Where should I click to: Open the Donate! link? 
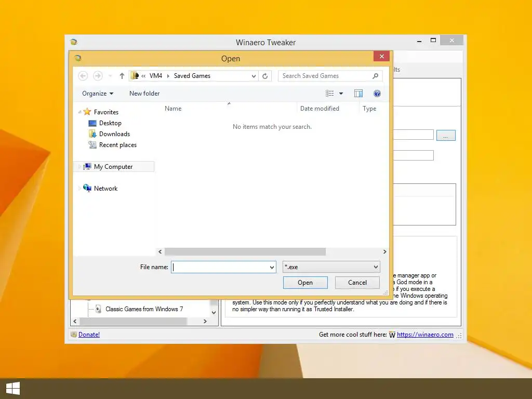89,335
